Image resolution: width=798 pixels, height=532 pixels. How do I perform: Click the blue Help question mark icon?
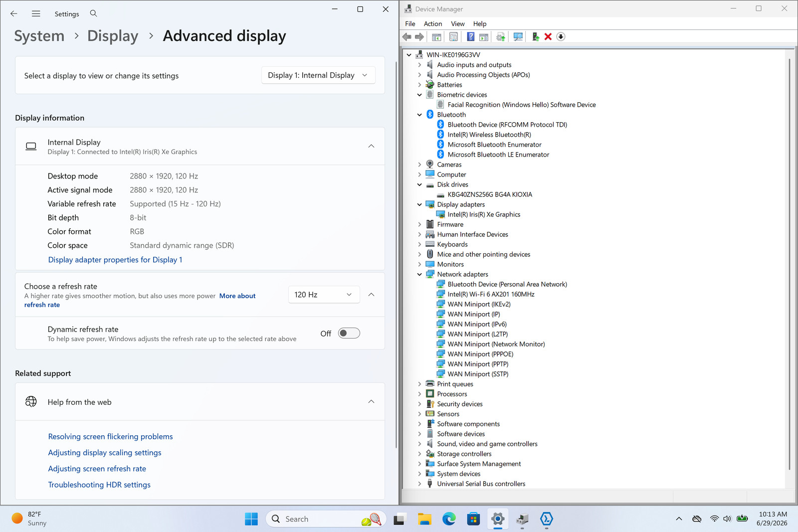click(470, 37)
